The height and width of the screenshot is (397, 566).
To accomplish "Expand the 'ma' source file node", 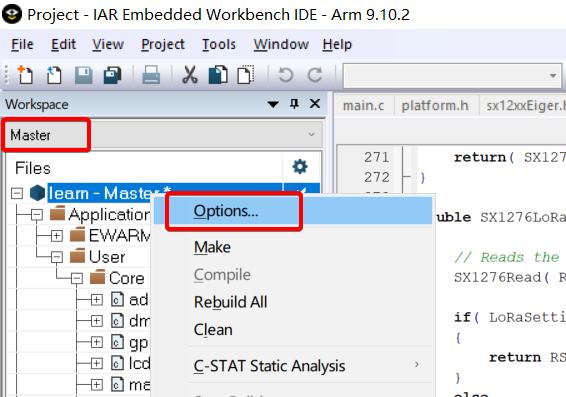I will pos(97,385).
